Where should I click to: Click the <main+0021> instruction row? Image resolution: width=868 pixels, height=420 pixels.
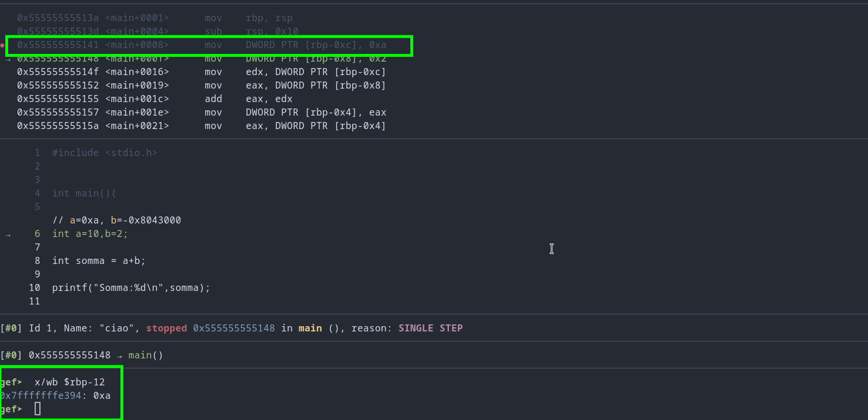[x=202, y=126]
